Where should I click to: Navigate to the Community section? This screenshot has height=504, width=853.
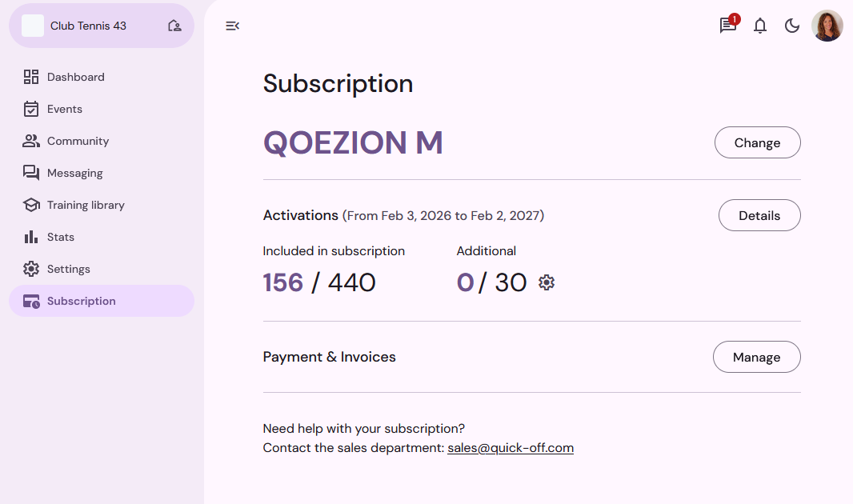(78, 141)
